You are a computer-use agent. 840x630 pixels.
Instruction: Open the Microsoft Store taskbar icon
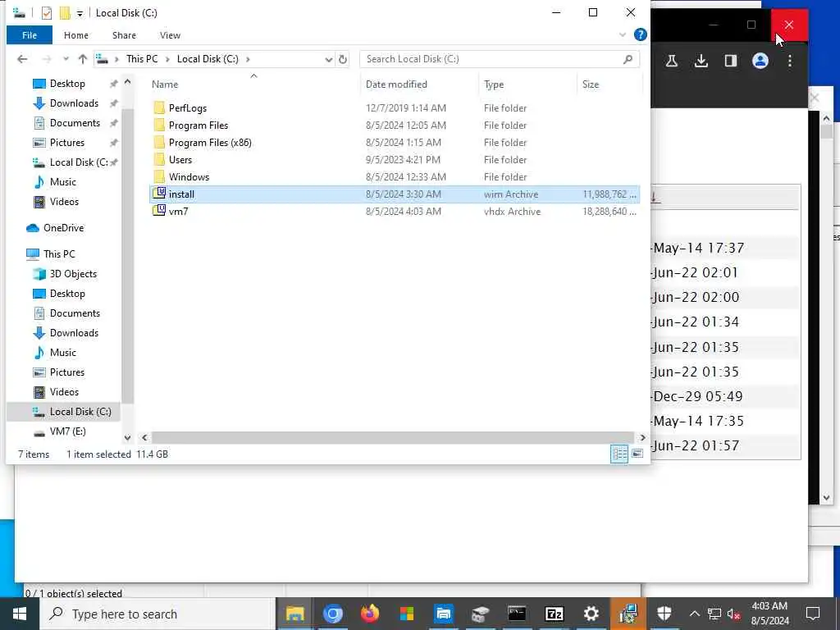[x=407, y=614]
